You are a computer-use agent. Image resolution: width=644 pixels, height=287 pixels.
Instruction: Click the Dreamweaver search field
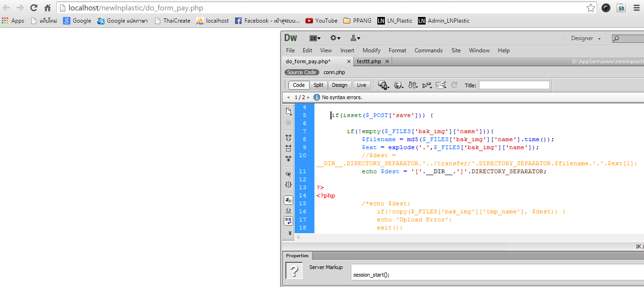628,39
